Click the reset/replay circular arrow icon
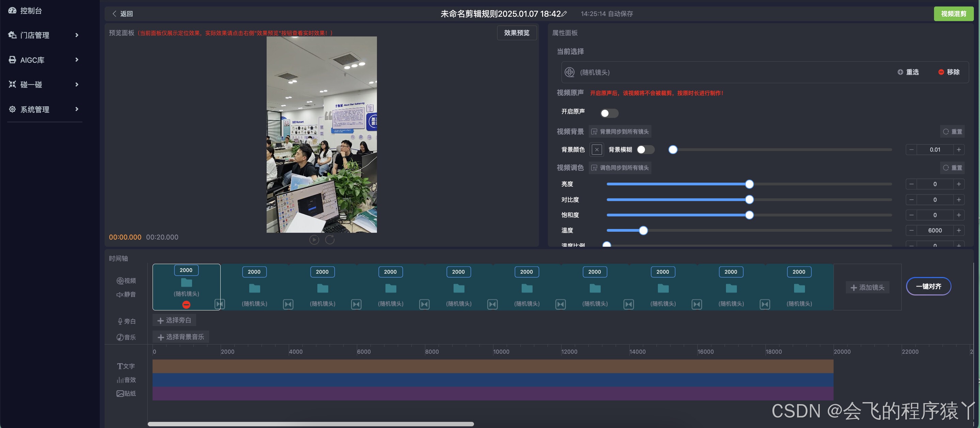980x428 pixels. 330,240
